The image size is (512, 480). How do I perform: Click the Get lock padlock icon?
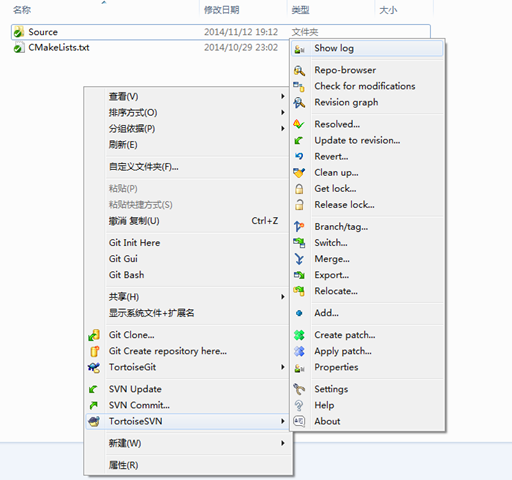pyautogui.click(x=299, y=189)
